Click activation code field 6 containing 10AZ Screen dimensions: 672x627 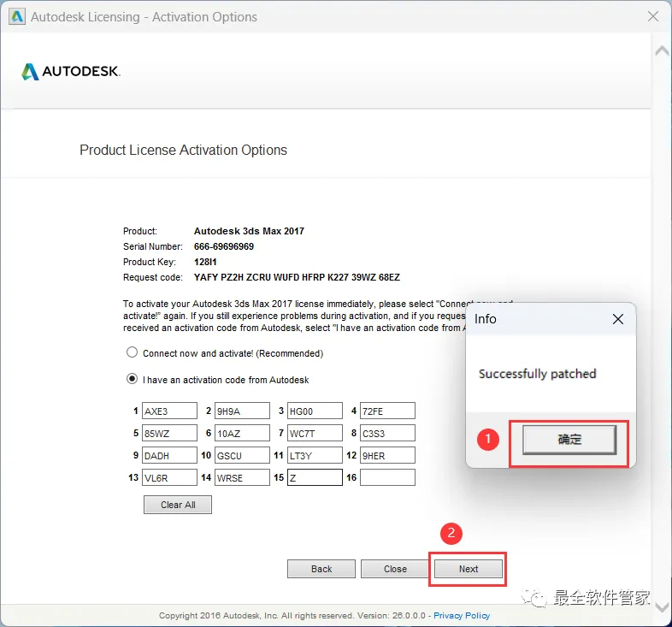[242, 433]
